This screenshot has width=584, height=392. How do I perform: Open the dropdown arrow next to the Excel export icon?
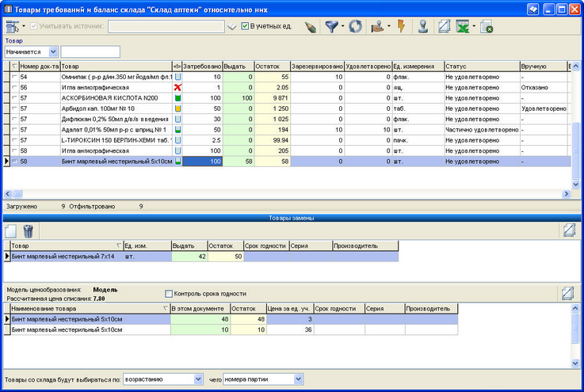[474, 26]
